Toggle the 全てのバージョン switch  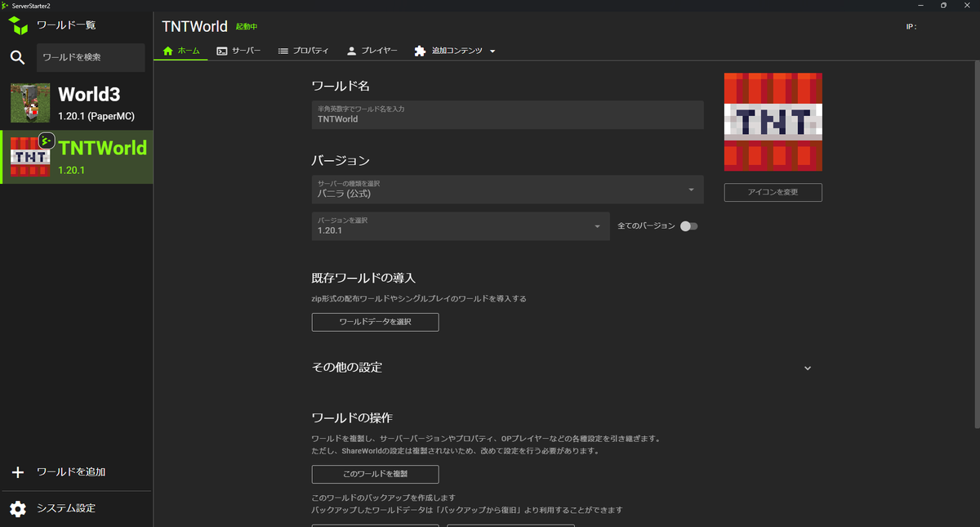tap(689, 226)
